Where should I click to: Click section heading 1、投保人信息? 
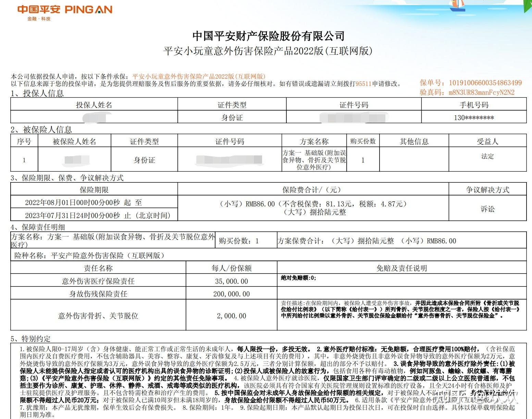click(x=37, y=93)
